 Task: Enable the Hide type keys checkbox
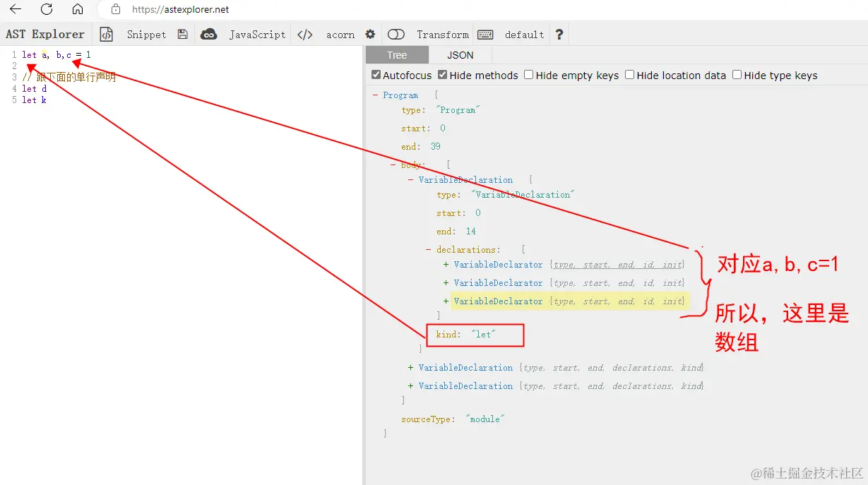(737, 75)
